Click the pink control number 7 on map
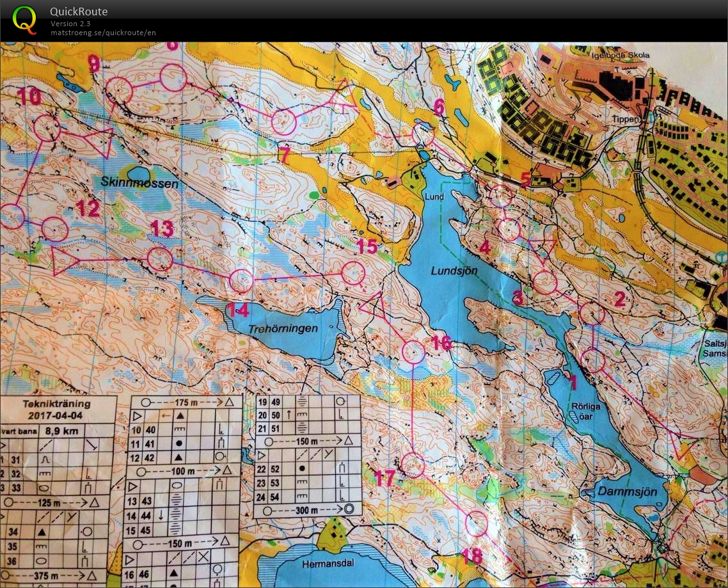This screenshot has width=728, height=588. [x=285, y=154]
